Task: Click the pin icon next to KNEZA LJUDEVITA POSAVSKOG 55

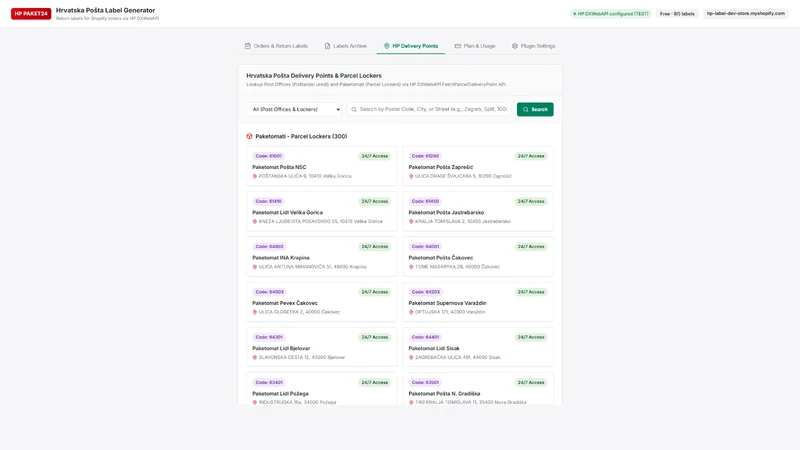Action: point(255,221)
